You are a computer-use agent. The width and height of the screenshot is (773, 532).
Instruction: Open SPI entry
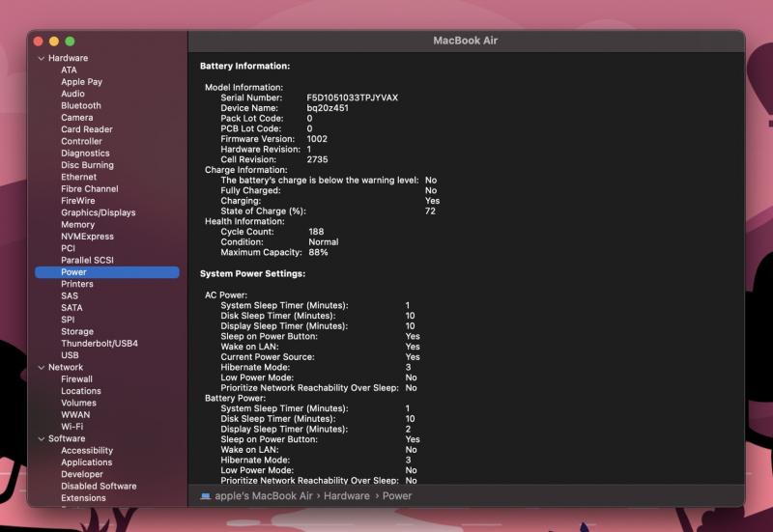[x=68, y=320]
